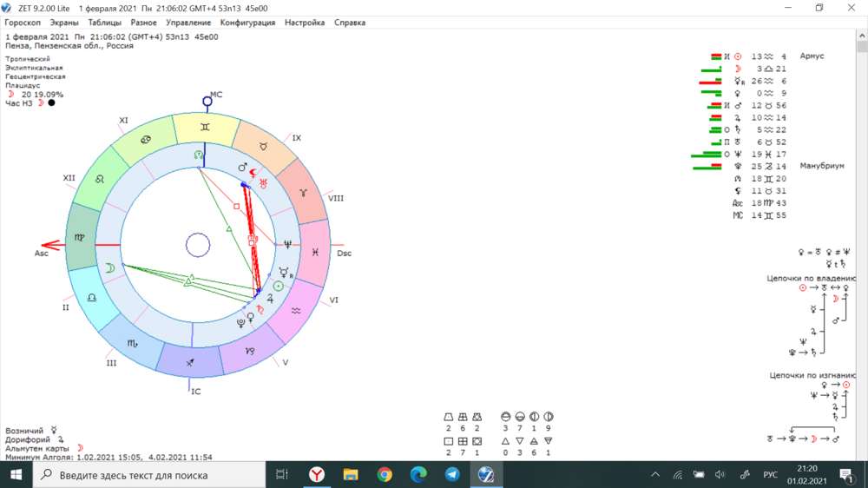Click the Moon glyph inside the chart wheel

(x=110, y=268)
